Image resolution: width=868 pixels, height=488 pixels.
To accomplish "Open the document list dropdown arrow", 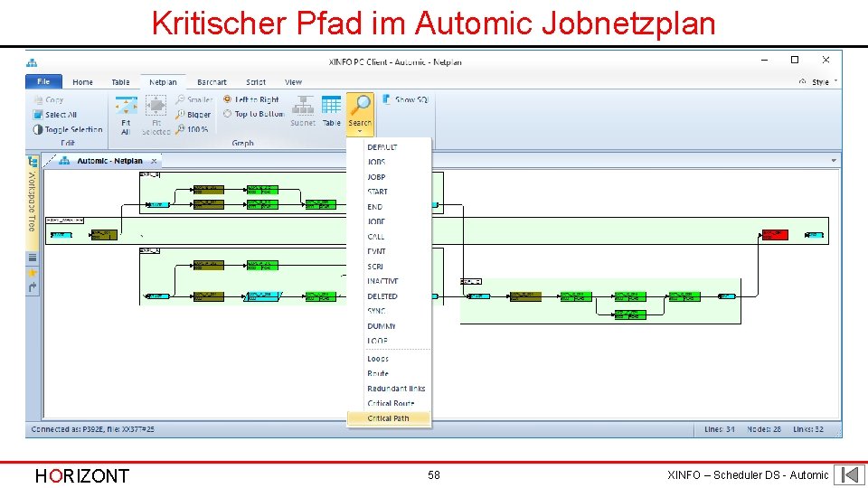I will 834,161.
